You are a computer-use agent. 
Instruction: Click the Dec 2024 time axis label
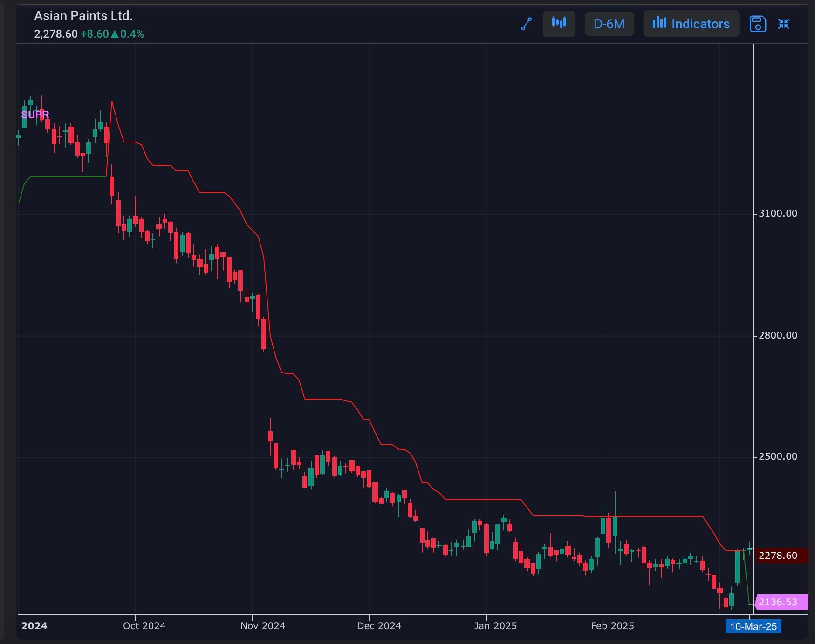(379, 626)
